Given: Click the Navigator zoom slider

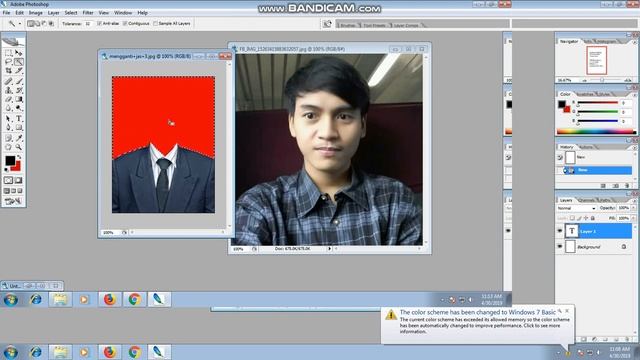Looking at the screenshot, I should point(602,80).
